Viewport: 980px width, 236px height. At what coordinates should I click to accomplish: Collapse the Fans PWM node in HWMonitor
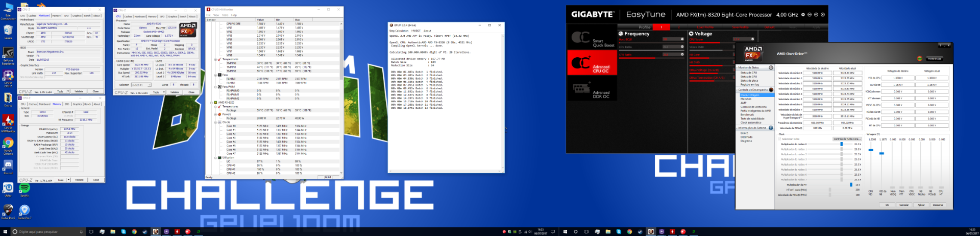click(x=215, y=87)
